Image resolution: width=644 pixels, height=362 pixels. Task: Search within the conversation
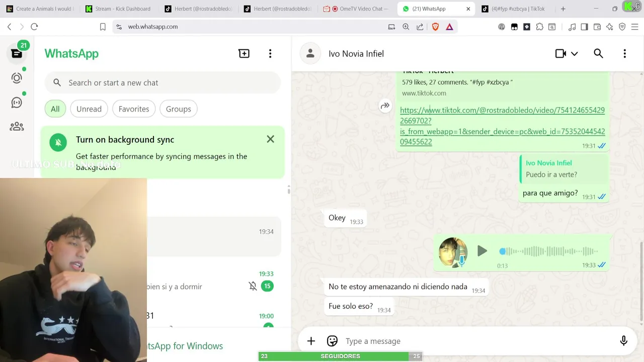[598, 53]
